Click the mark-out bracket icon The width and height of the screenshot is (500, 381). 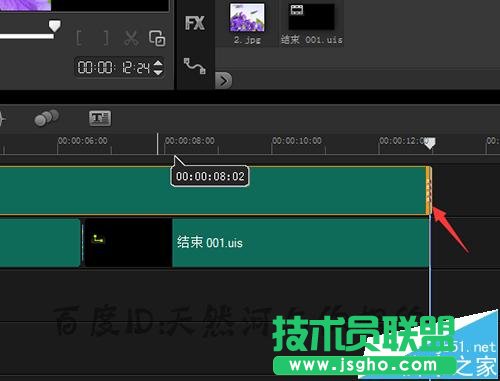106,38
